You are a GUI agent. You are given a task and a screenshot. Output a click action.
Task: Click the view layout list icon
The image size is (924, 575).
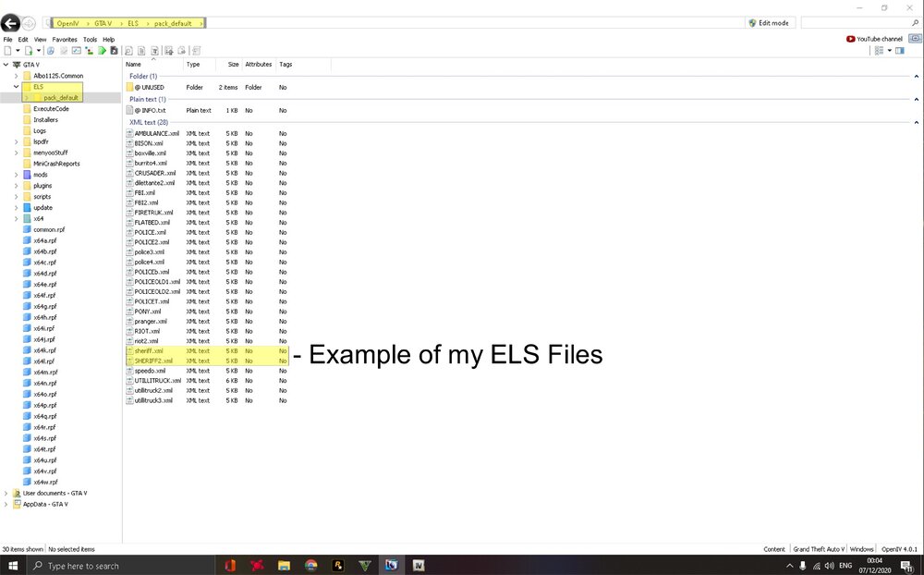tap(879, 51)
